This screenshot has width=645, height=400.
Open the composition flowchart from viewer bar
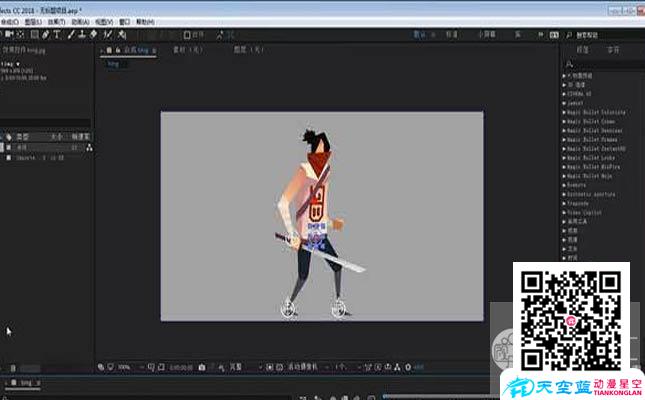coord(397,367)
